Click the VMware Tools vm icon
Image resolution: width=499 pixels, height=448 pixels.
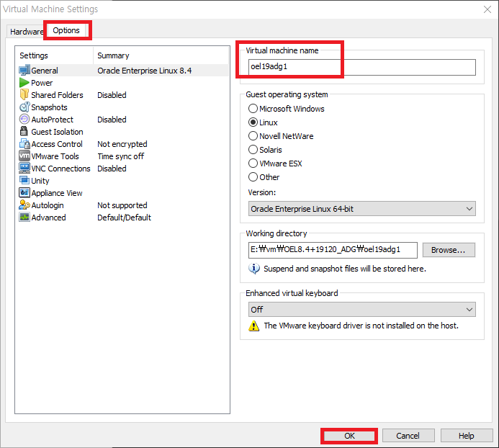pyautogui.click(x=24, y=156)
